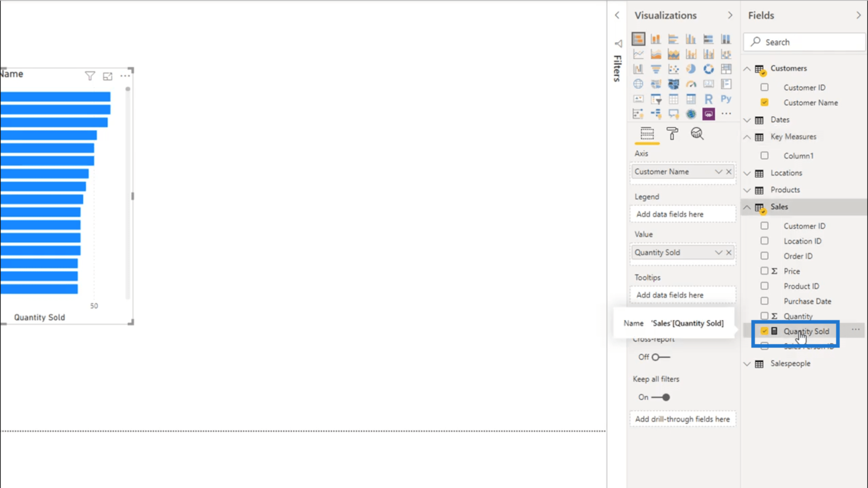Get more visuals via ellipsis
Viewport: 868px width, 488px height.
pyautogui.click(x=726, y=114)
